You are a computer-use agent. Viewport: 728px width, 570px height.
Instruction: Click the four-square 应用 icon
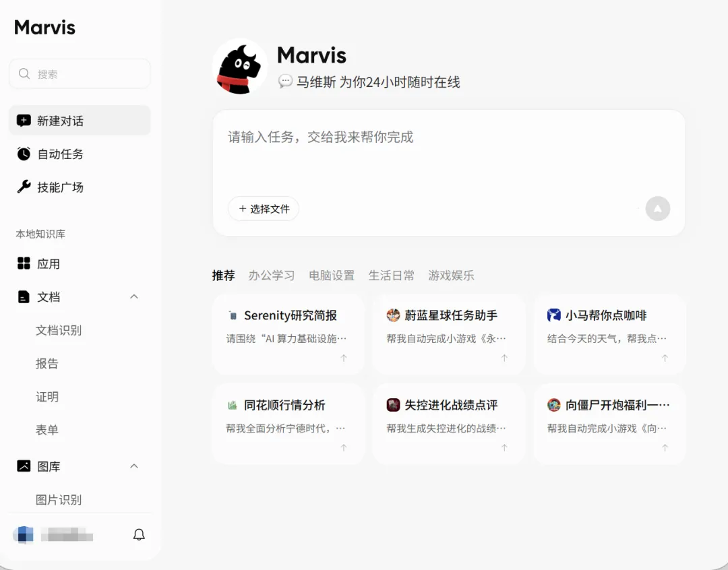[24, 263]
